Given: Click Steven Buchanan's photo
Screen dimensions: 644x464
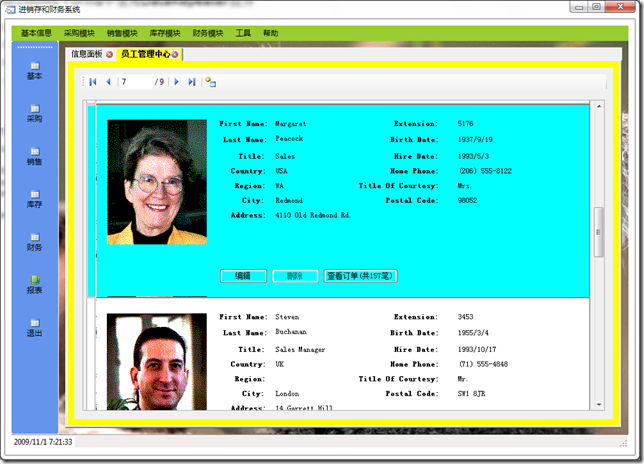Looking at the screenshot, I should (157, 362).
